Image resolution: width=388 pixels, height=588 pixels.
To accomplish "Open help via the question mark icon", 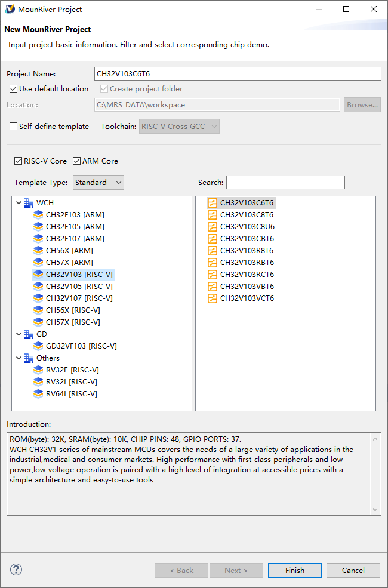I will 16,570.
